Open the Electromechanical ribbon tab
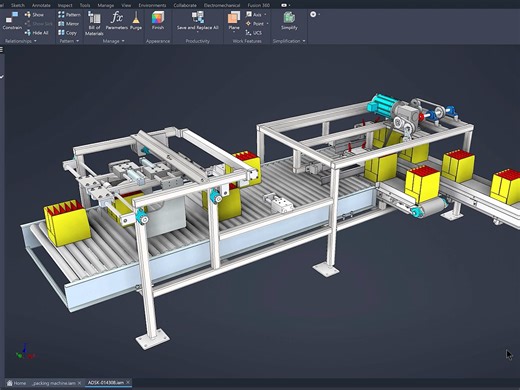This screenshot has height=390, width=520. (x=222, y=5)
